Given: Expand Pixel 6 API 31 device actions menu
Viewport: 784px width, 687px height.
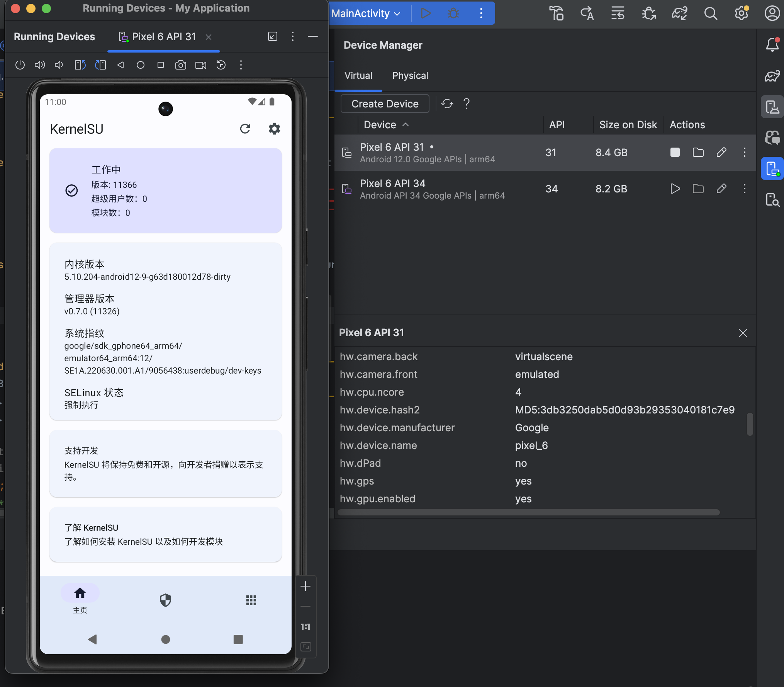Looking at the screenshot, I should point(745,153).
